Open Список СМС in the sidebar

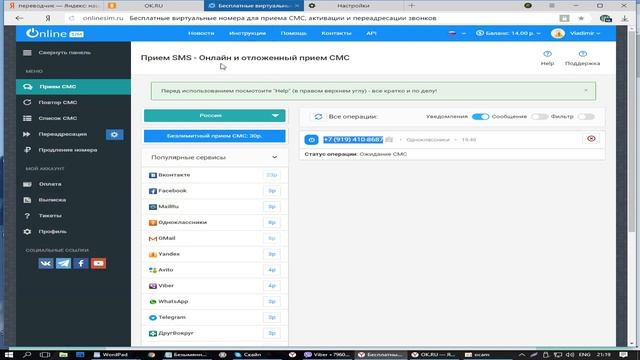click(73, 118)
